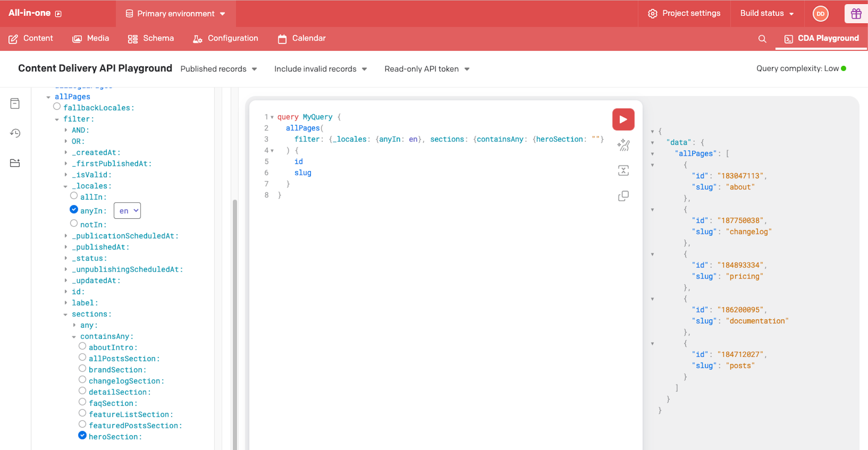Screen dimensions: 868x450
Task: Uncheck the heroSection filter
Action: pyautogui.click(x=82, y=435)
